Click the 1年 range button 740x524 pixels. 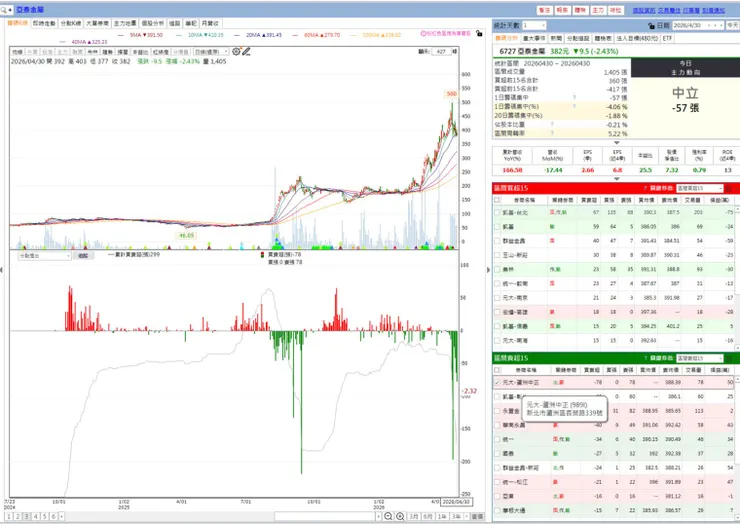pos(442,516)
